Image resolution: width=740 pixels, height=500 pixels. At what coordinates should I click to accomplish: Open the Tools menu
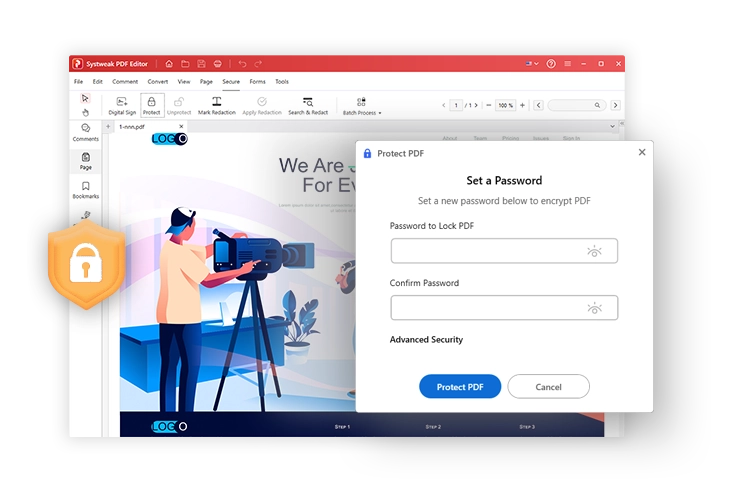[x=282, y=82]
